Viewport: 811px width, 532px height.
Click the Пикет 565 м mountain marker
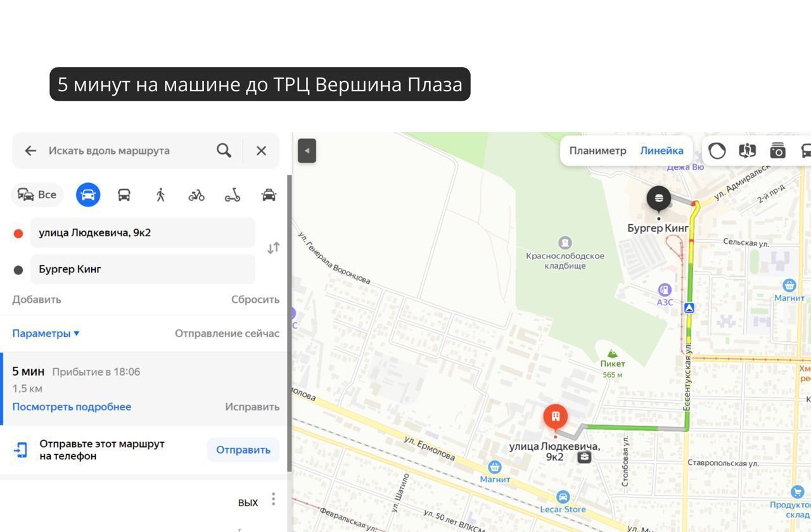612,353
